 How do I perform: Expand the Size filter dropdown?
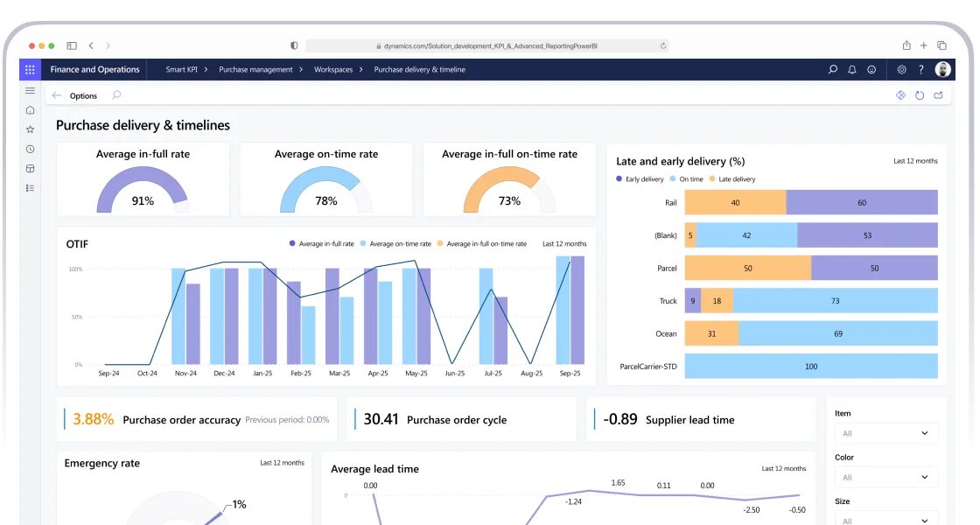pos(885,519)
